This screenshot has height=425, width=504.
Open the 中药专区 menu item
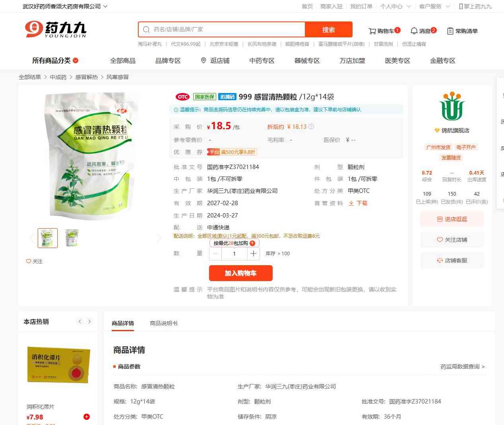(x=262, y=60)
